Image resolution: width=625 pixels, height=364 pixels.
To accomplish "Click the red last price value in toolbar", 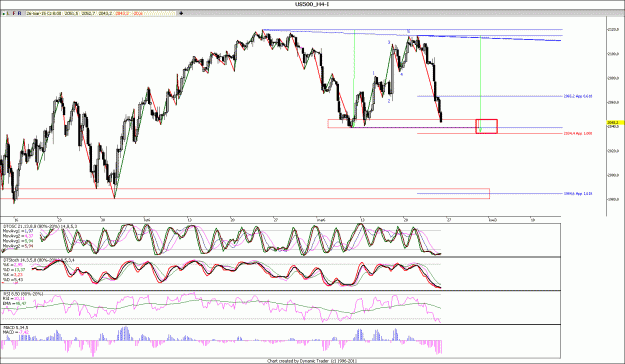I will point(121,14).
